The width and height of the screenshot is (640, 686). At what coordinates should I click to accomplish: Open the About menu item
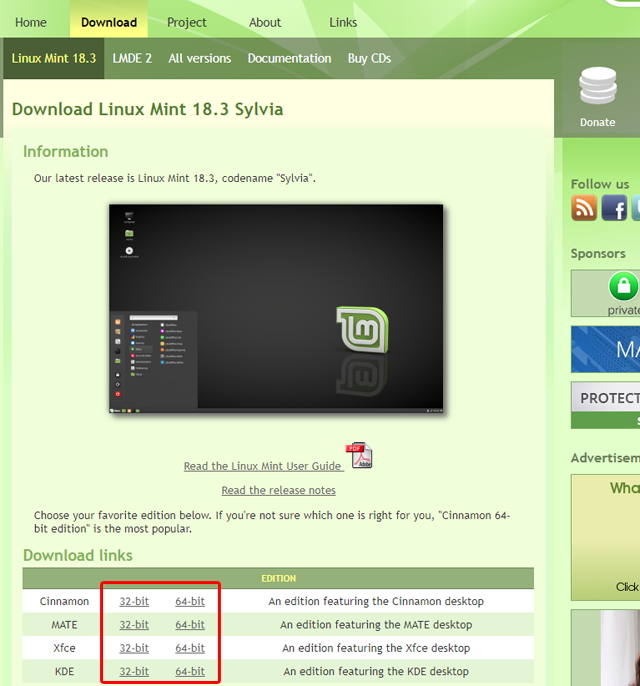265,22
